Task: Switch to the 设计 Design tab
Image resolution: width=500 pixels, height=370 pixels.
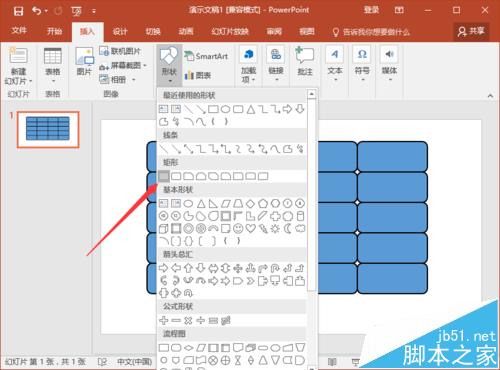Action: [120, 32]
